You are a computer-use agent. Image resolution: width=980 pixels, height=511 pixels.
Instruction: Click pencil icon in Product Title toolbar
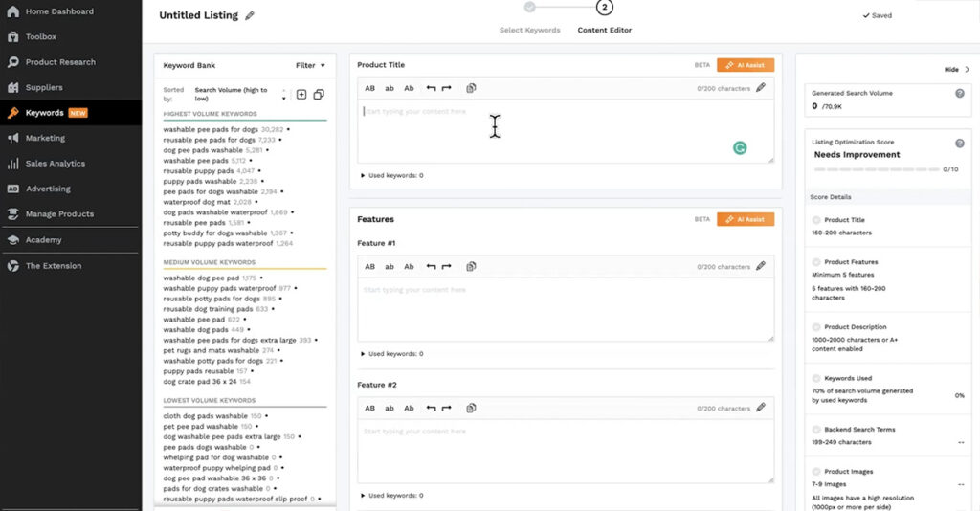[761, 88]
